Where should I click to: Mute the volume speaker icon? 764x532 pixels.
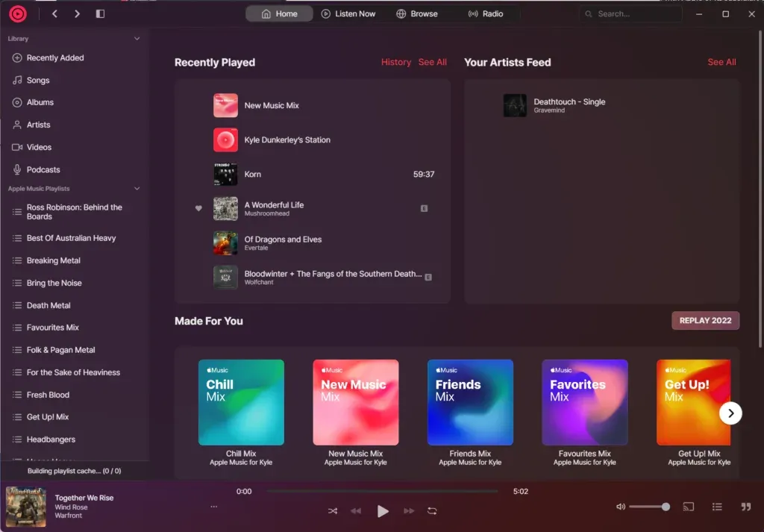[620, 507]
